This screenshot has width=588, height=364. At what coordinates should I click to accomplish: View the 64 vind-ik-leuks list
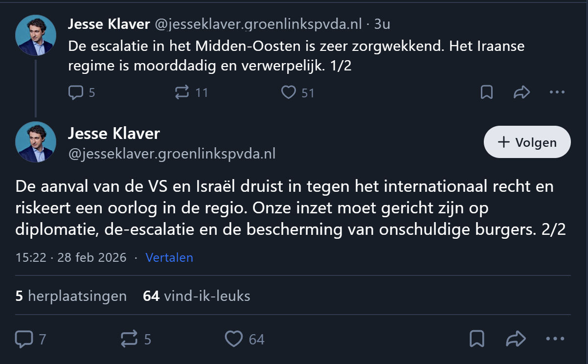[196, 296]
